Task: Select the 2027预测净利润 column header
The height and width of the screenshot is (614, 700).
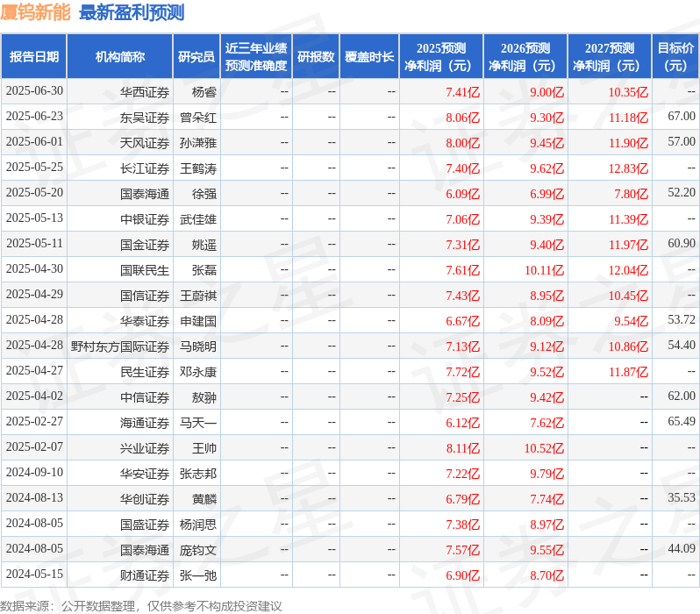Action: tap(610, 57)
